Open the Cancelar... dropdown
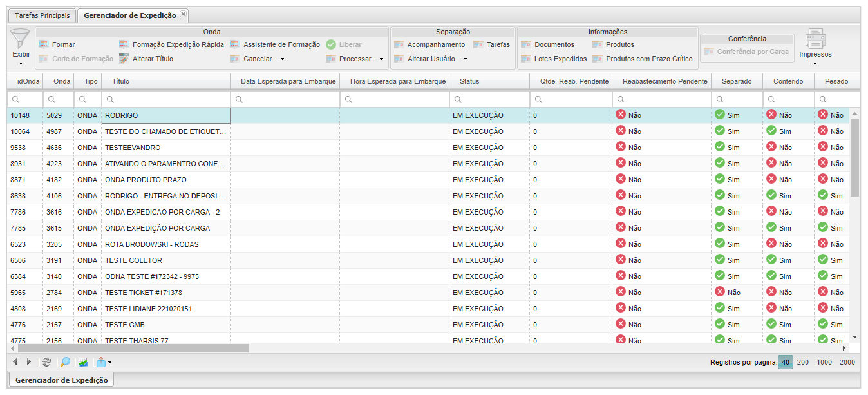 coord(258,59)
